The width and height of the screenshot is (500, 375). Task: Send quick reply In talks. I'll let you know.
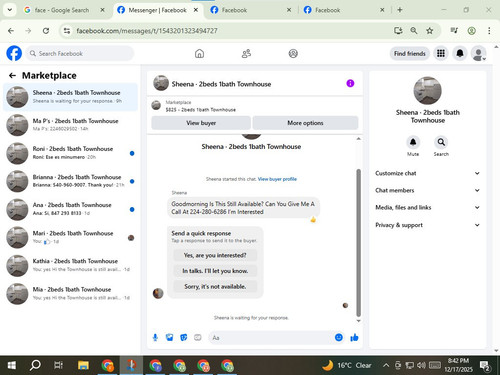click(x=215, y=271)
